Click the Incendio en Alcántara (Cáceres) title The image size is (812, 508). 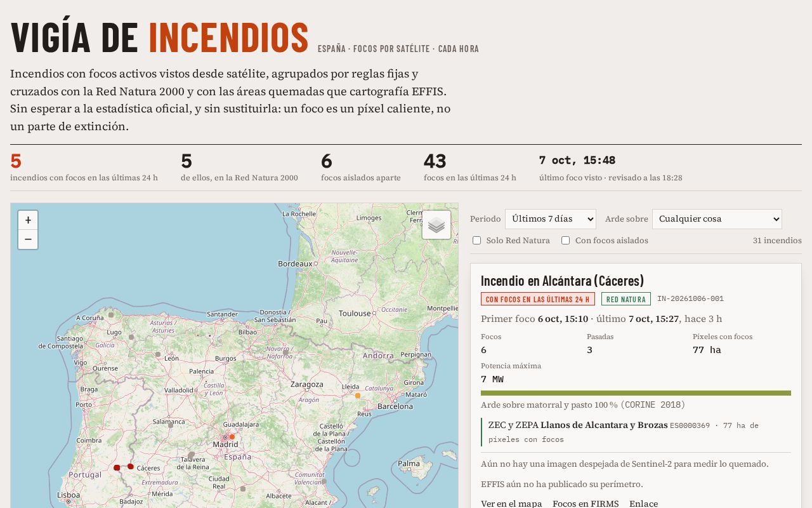tap(562, 281)
